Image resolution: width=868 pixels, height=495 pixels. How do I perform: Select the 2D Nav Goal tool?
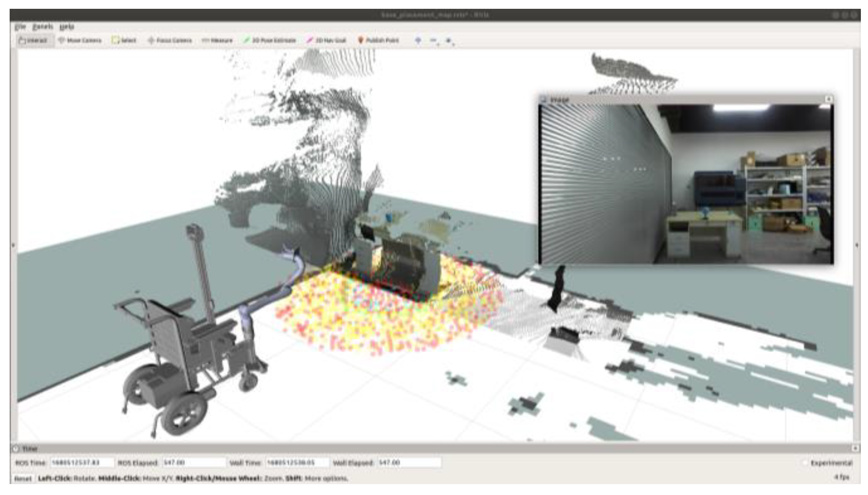click(x=326, y=40)
